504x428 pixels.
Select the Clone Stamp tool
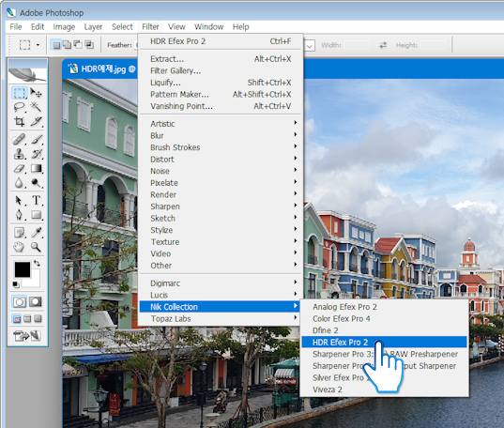tap(20, 154)
